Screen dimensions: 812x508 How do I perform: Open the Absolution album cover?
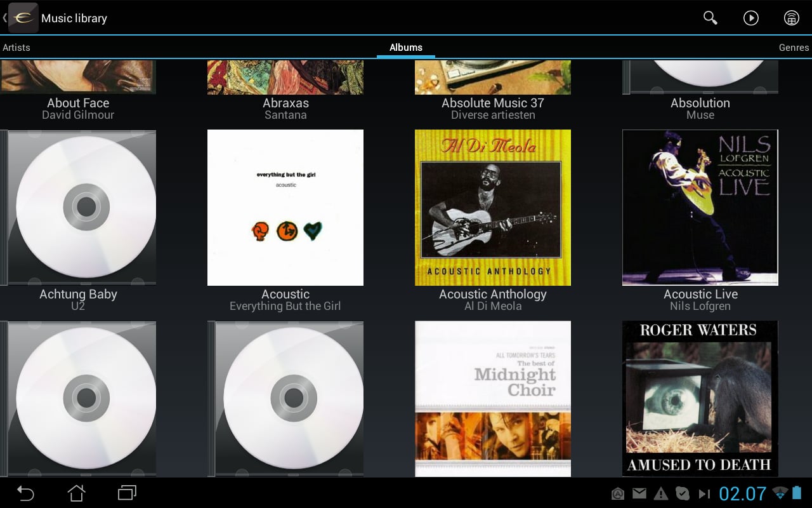click(x=700, y=77)
